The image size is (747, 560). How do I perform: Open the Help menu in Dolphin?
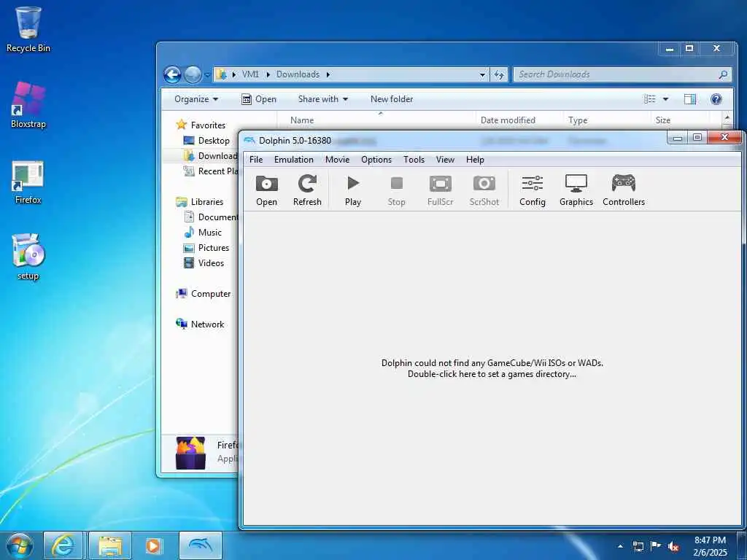[x=475, y=160]
